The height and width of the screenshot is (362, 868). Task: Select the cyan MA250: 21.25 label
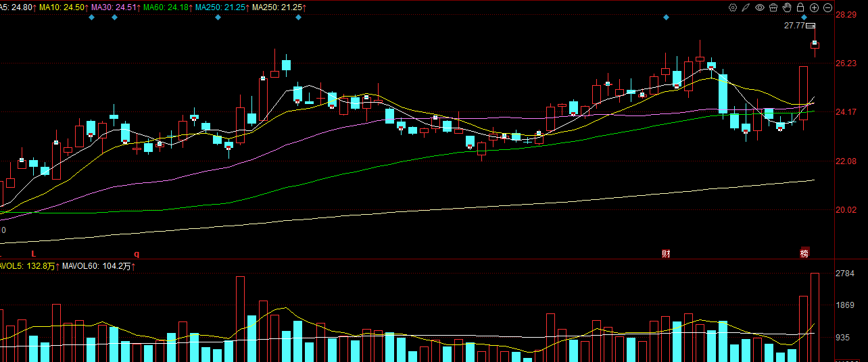click(x=222, y=7)
